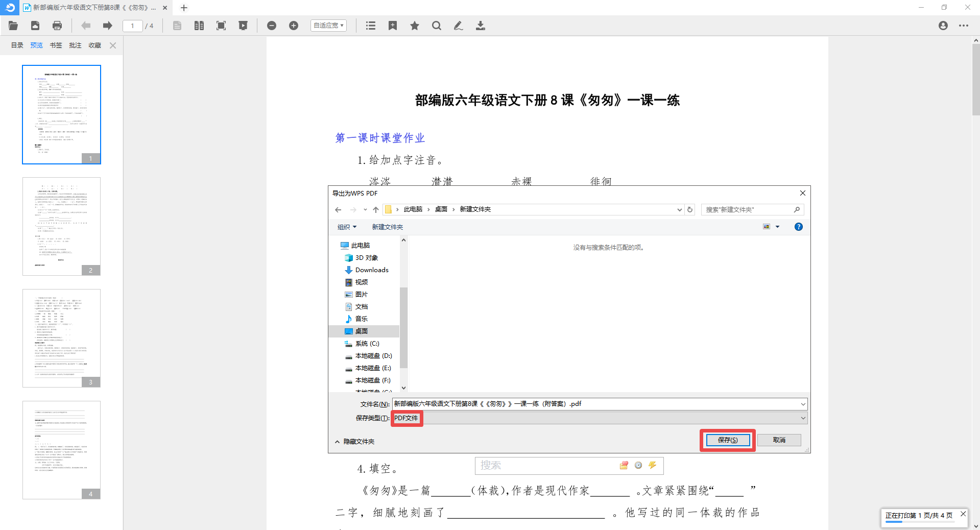Start presentation/play mode from the toolbar
The width and height of the screenshot is (980, 530).
(x=244, y=26)
